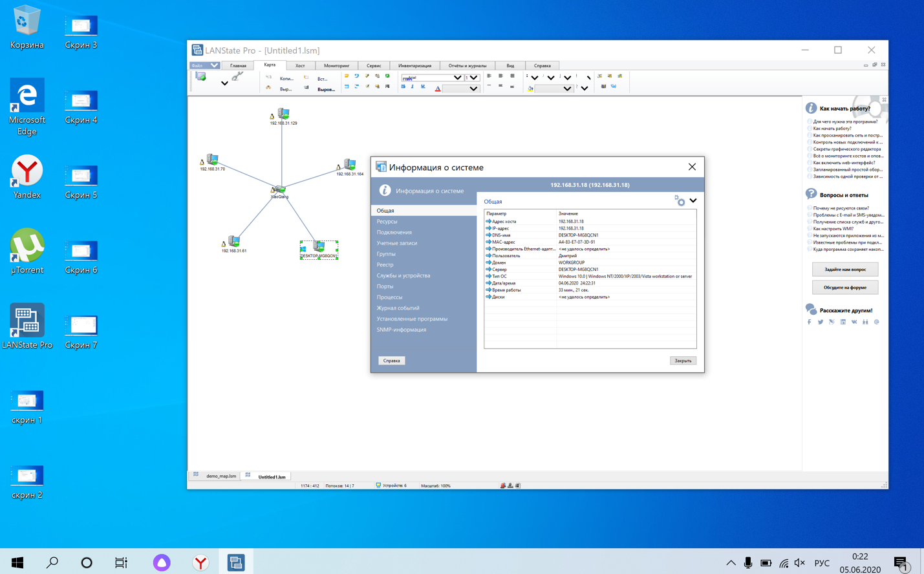Switch to the Хост ribbon tab
Viewport: 924px width, 574px height.
click(x=300, y=65)
